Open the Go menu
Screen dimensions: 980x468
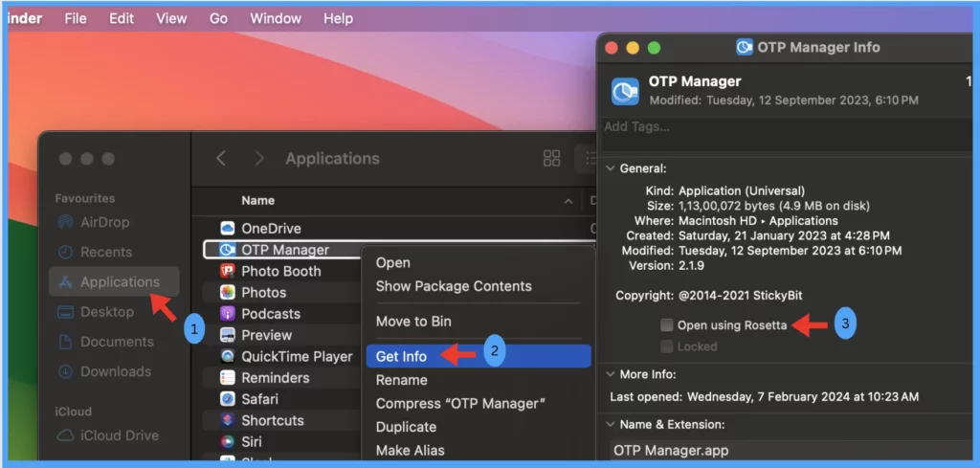pos(218,19)
